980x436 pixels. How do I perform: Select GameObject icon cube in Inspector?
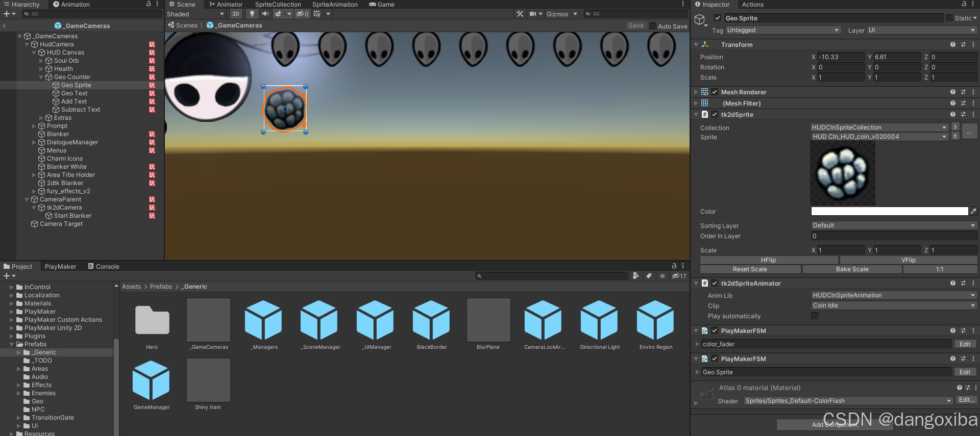tap(700, 20)
